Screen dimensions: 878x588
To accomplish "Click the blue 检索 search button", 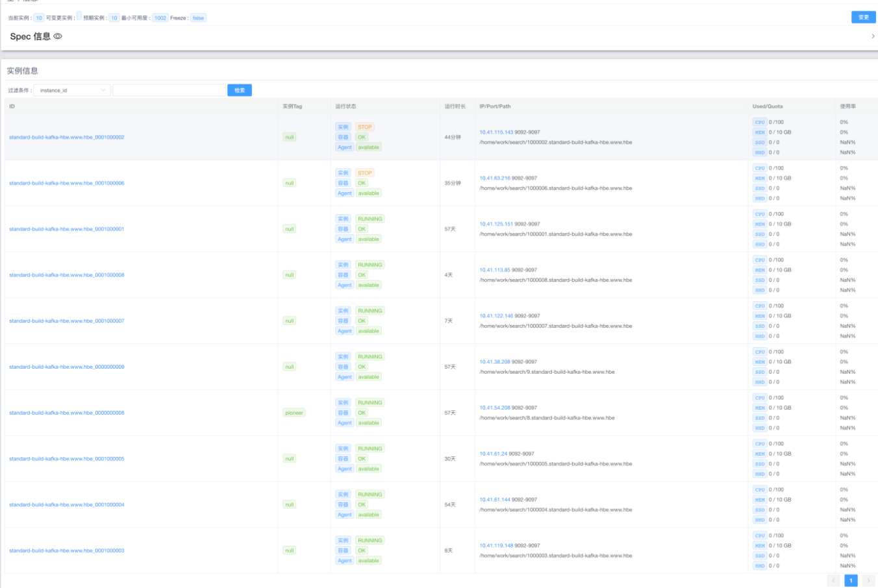I will pos(240,90).
